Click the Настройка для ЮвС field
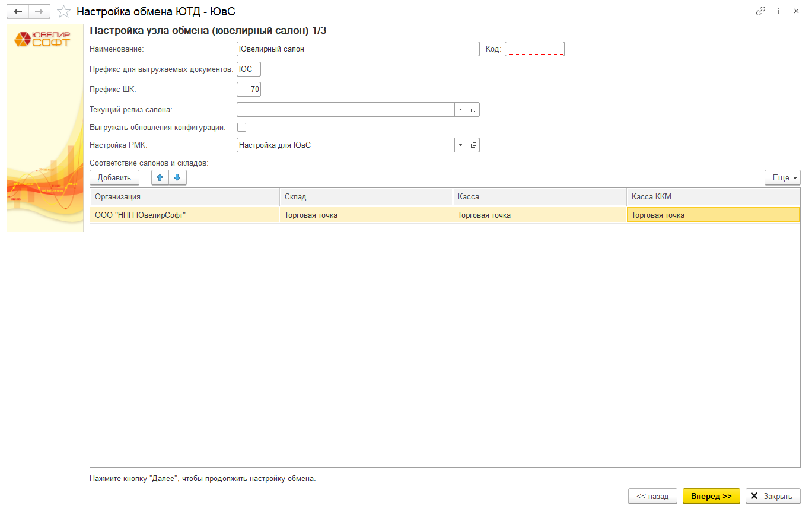Screen dimensions: 812x506 coord(346,145)
